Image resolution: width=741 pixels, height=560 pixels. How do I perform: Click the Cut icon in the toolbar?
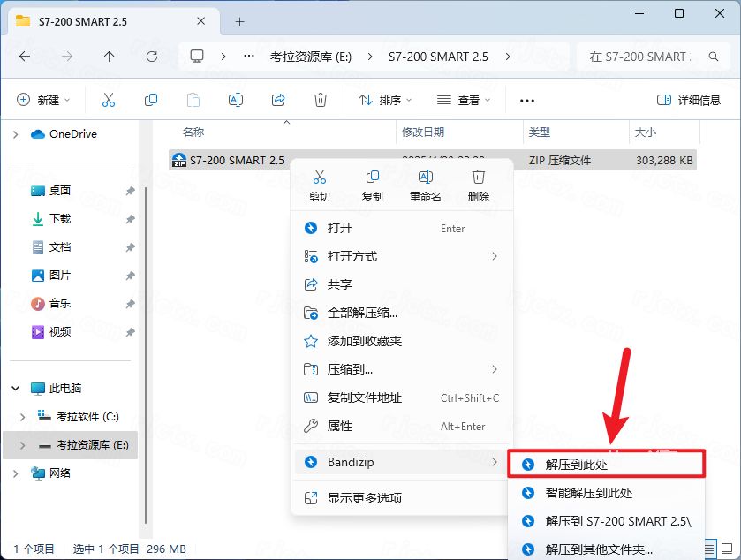point(109,99)
